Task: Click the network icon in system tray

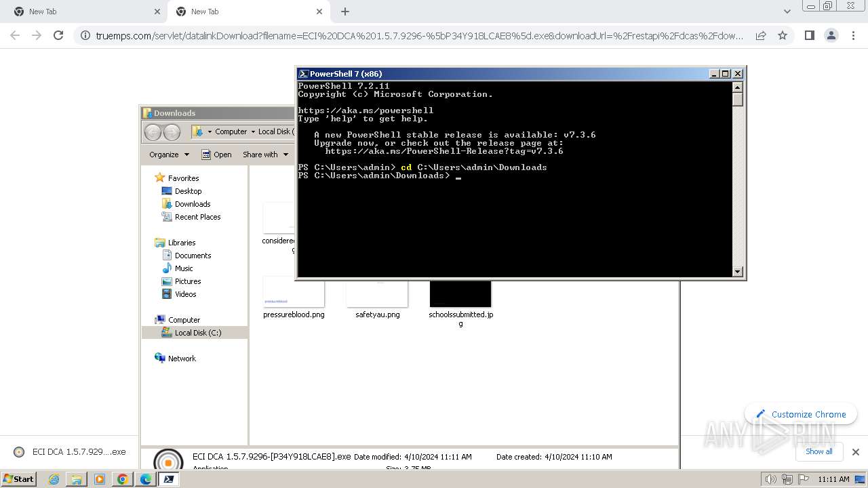Action: (x=787, y=479)
